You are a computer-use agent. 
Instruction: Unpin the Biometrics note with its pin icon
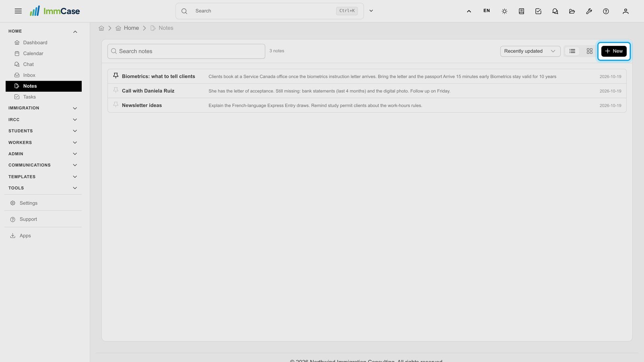(x=116, y=76)
